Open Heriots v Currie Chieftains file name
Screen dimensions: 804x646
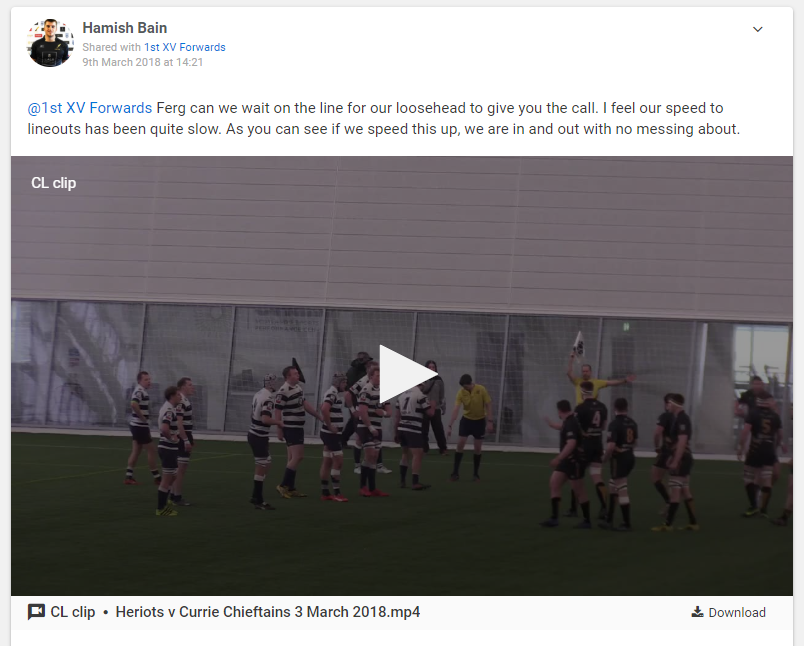point(268,612)
